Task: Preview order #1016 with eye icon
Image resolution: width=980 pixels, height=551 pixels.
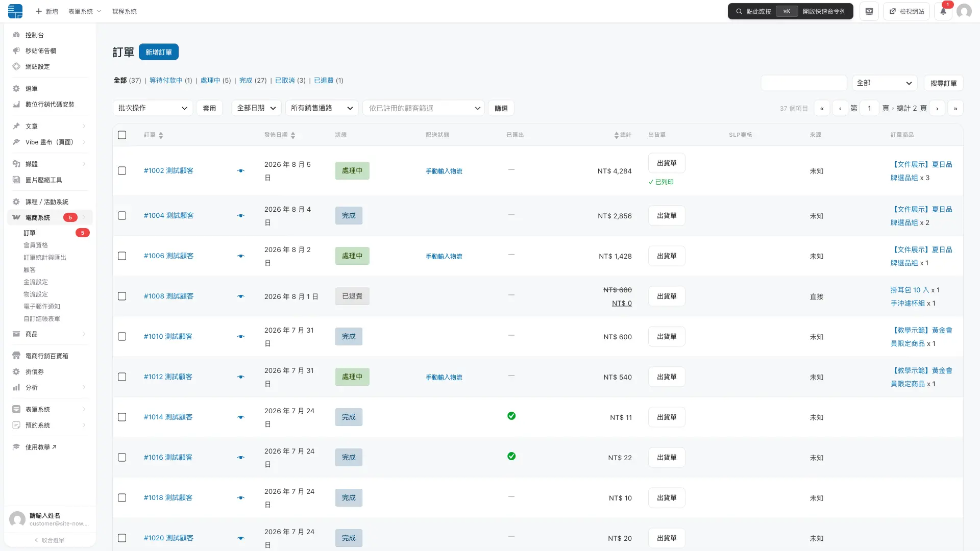Action: [241, 458]
